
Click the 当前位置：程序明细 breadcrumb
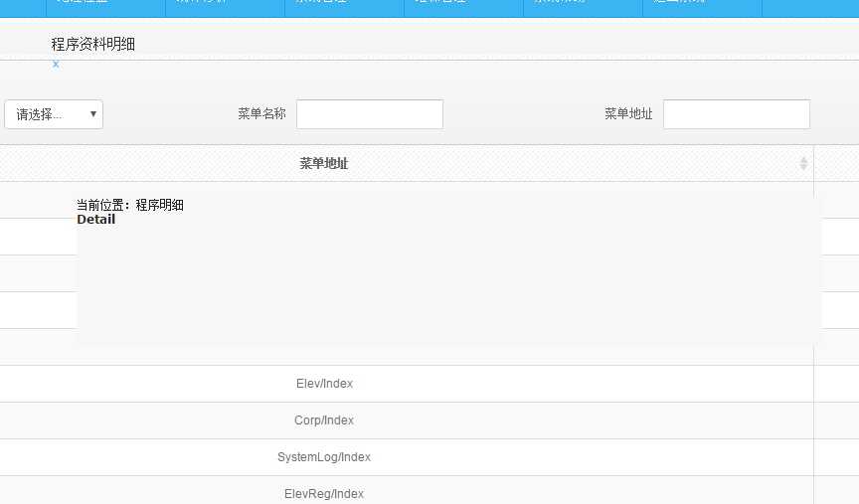(130, 205)
